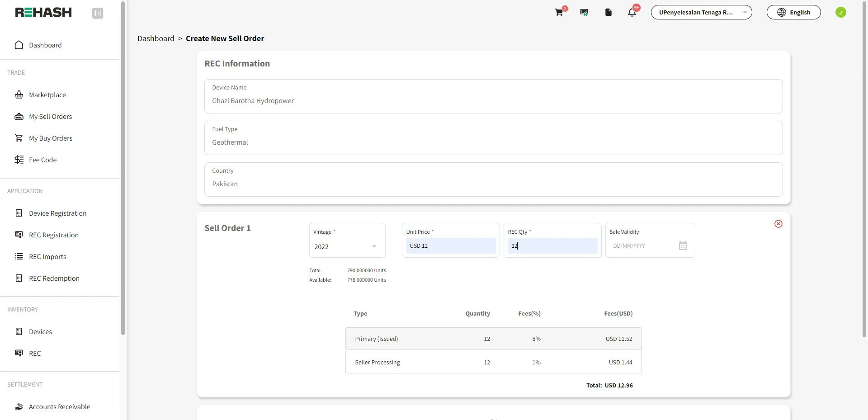Click the Devices inventory icon
The width and height of the screenshot is (868, 420).
click(x=19, y=331)
